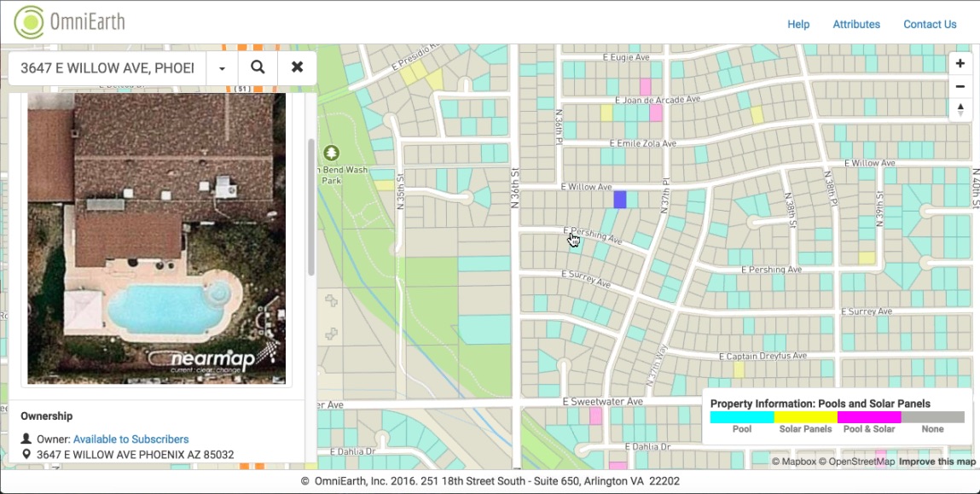This screenshot has height=494, width=980.
Task: Open the Improve this map link
Action: (x=937, y=462)
